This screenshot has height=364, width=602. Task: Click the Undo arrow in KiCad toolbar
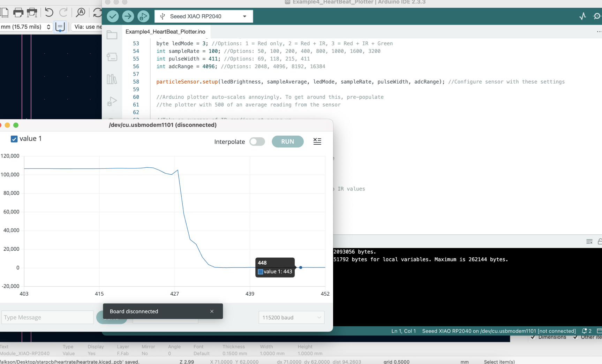tap(49, 13)
